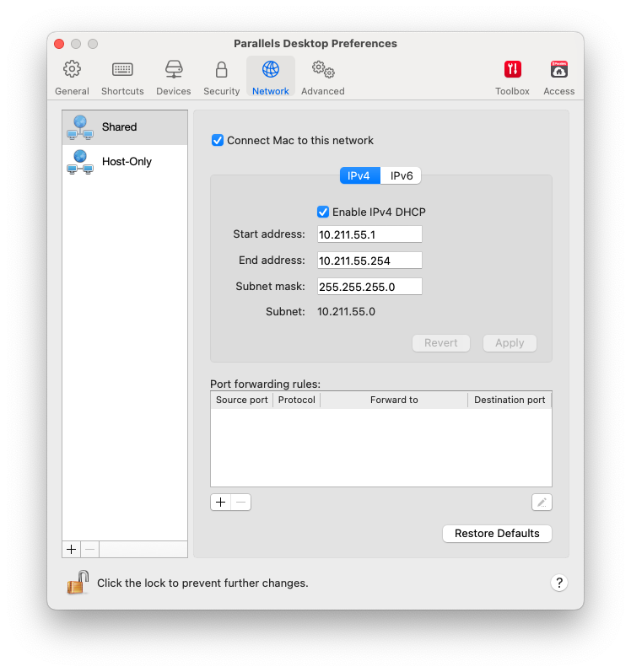
Task: Click the lock to prevent changes
Action: click(78, 582)
